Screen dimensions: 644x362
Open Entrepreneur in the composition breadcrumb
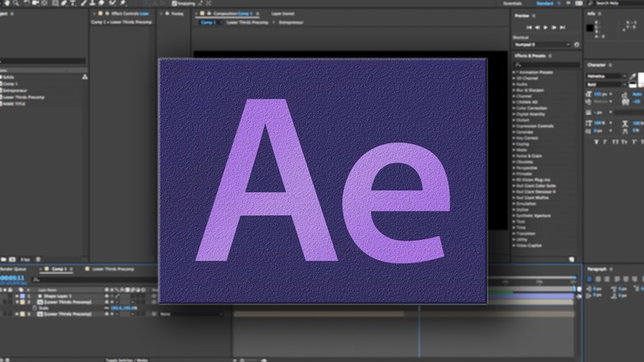coord(291,22)
